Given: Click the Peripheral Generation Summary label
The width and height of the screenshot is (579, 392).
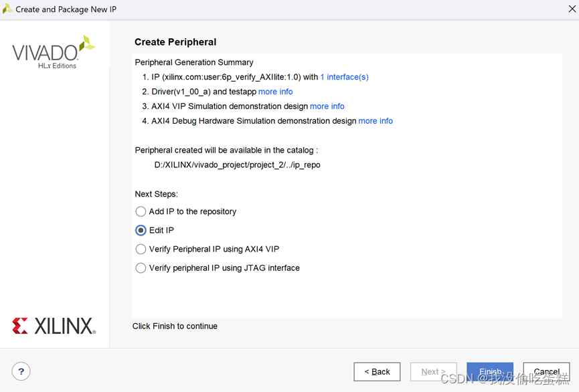Looking at the screenshot, I should tap(194, 62).
